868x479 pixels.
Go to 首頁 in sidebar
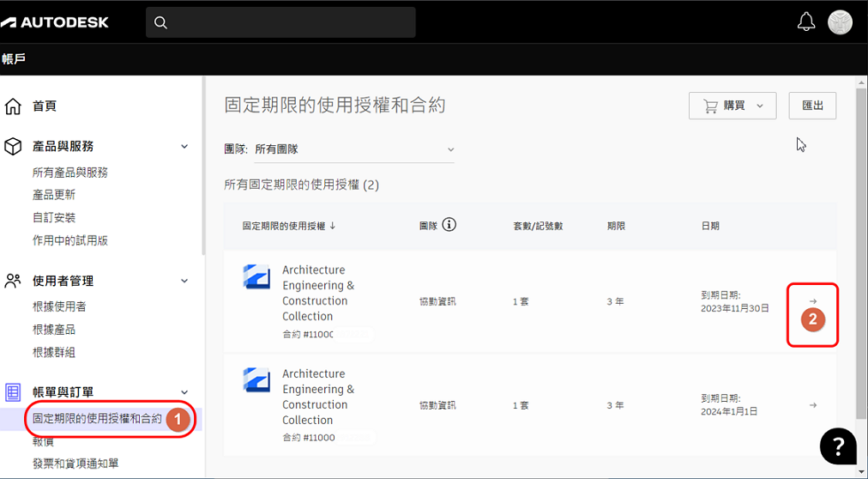pyautogui.click(x=45, y=106)
